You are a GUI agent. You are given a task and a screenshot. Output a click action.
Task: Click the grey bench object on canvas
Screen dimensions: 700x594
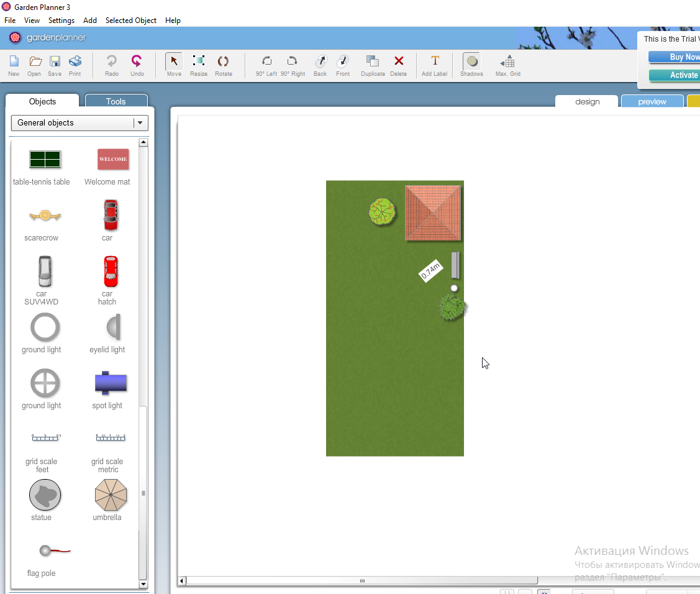(x=455, y=265)
